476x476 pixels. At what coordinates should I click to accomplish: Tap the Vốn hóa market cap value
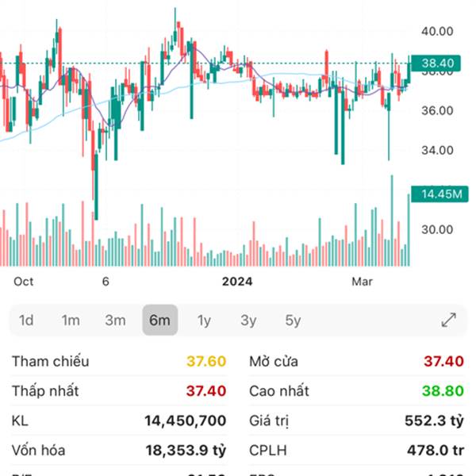tap(186, 451)
